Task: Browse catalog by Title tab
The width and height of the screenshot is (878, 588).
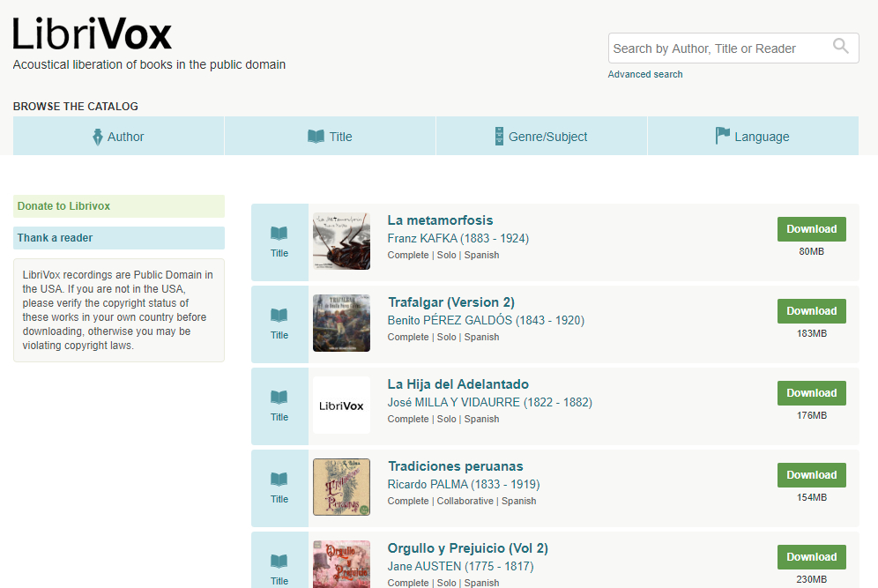Action: tap(330, 136)
